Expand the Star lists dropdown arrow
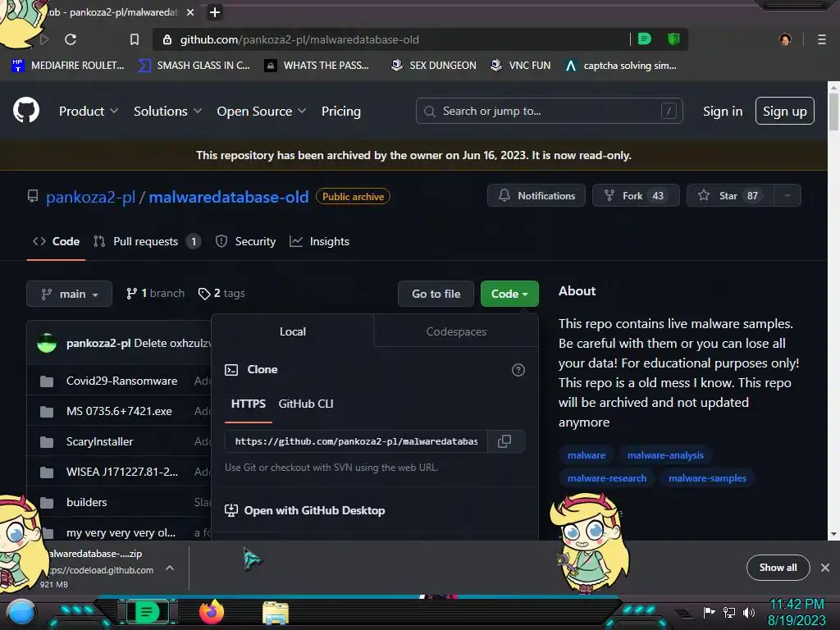The image size is (840, 630). tap(787, 195)
